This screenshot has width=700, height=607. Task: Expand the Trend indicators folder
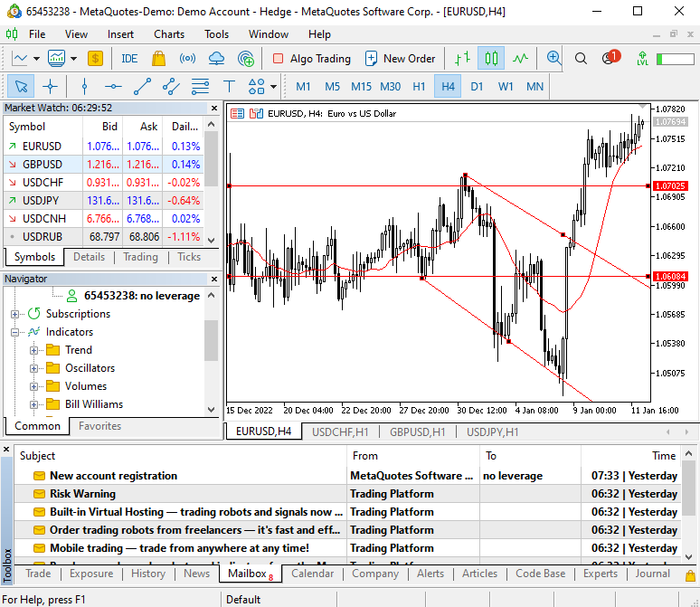point(33,350)
